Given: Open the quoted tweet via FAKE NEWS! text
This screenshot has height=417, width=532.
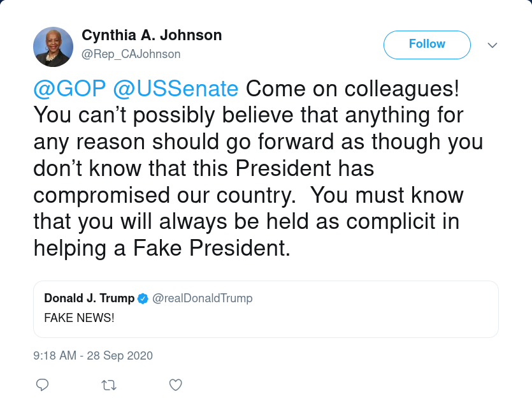Looking at the screenshot, I should (x=79, y=318).
